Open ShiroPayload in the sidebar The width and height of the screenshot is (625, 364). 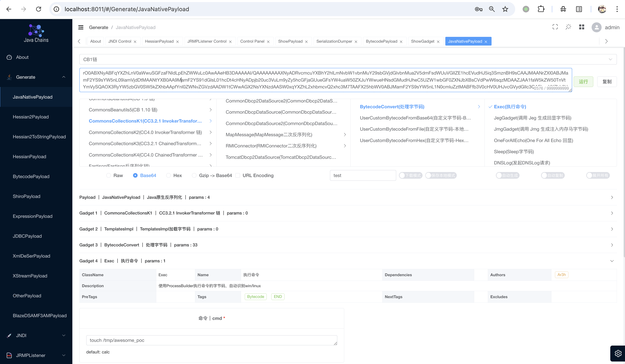point(27,196)
